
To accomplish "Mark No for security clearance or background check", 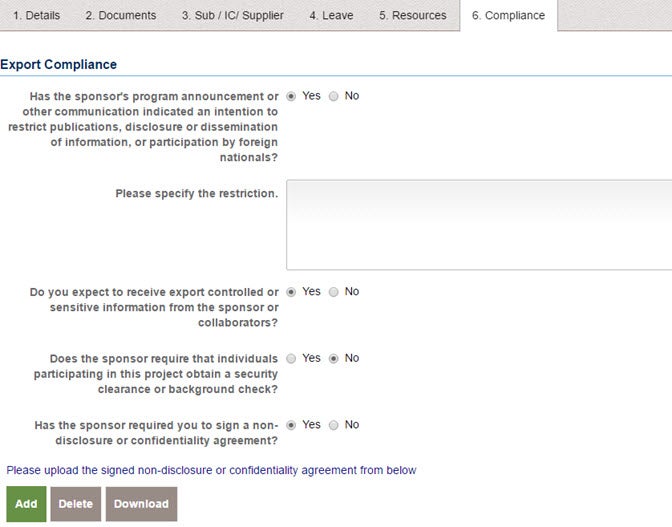I will click(x=333, y=359).
